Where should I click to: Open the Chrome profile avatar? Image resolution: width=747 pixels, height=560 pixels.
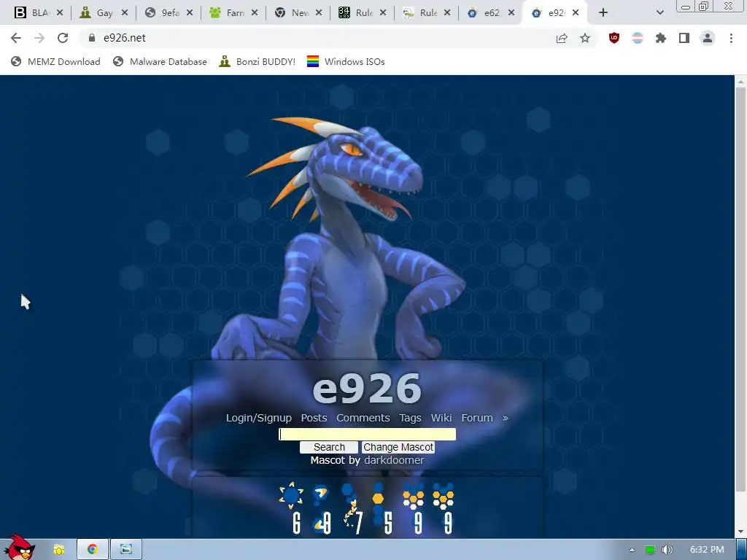point(708,38)
